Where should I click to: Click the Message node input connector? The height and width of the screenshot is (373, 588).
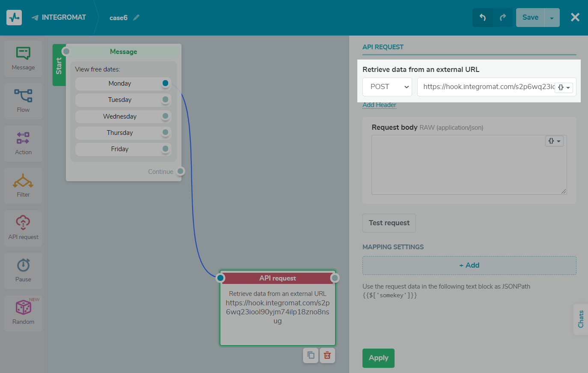[66, 51]
